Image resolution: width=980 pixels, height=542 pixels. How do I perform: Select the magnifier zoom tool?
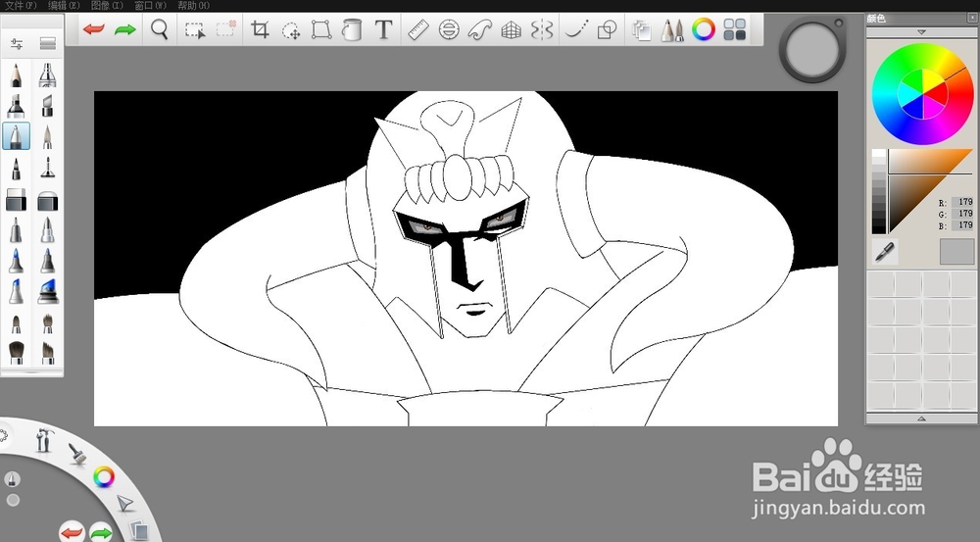160,29
